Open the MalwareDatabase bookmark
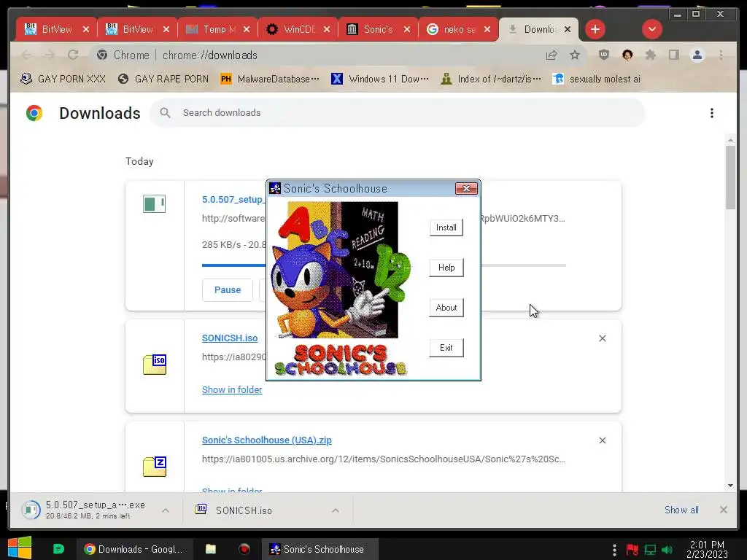Screen dimensions: 747x560 [x=270, y=79]
